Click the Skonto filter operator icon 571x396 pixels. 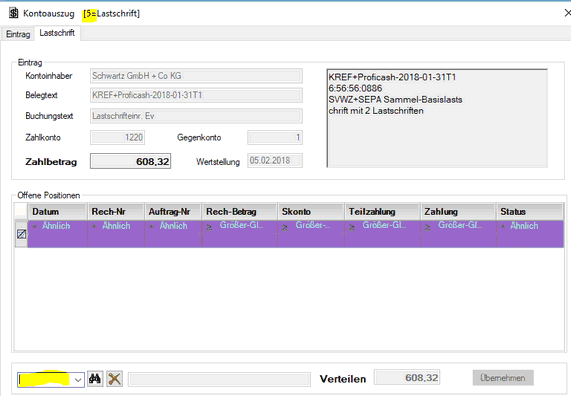[x=285, y=227]
